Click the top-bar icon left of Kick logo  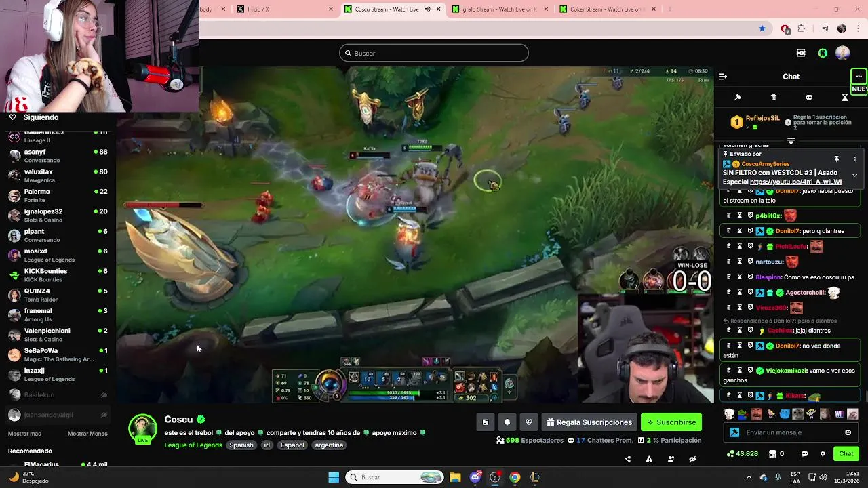coord(801,53)
